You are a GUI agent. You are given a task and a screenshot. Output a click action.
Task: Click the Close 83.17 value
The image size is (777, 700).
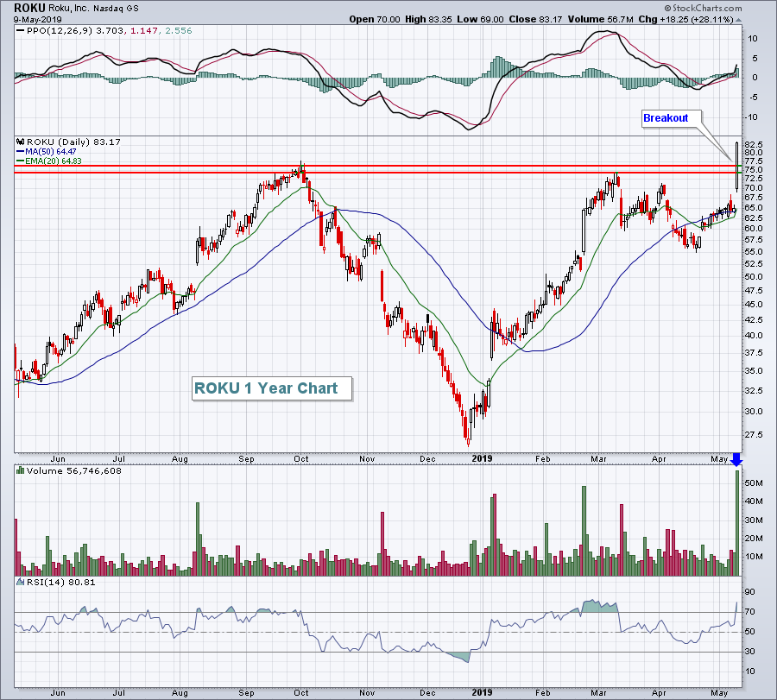[535, 19]
